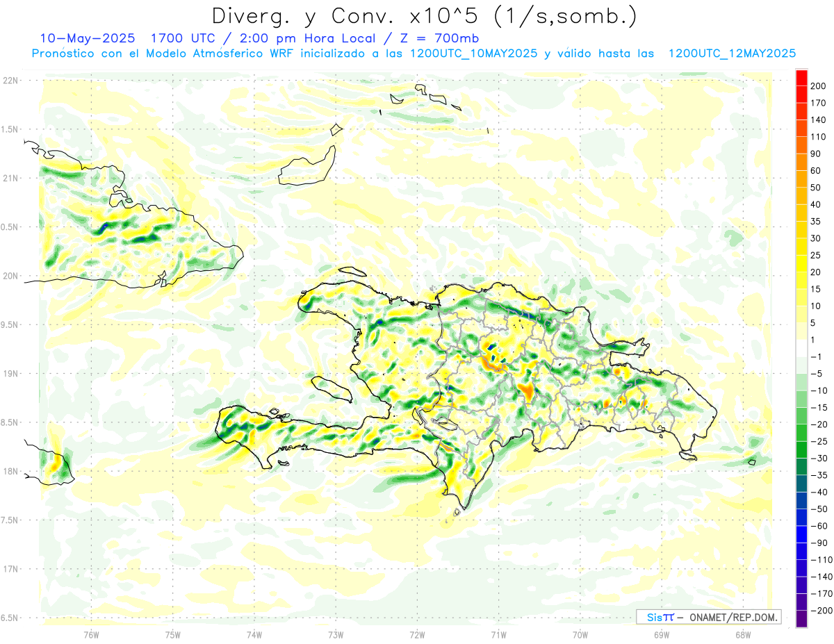Click the longitude label "72W"
Image resolution: width=834 pixels, height=644 pixels.
(x=417, y=635)
